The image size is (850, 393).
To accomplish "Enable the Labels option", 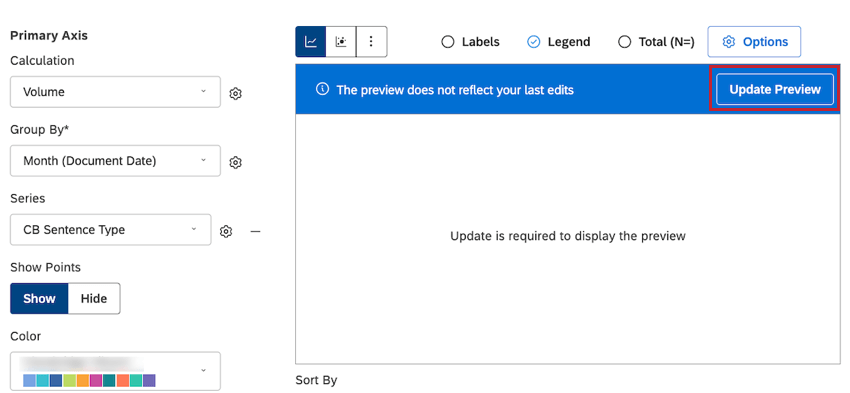I will [x=448, y=42].
